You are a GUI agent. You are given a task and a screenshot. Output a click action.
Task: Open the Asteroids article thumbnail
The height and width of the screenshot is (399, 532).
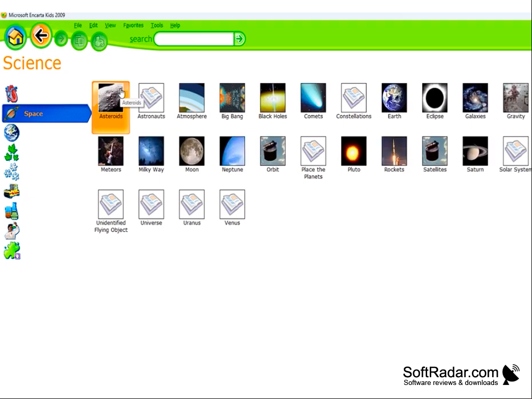[111, 98]
